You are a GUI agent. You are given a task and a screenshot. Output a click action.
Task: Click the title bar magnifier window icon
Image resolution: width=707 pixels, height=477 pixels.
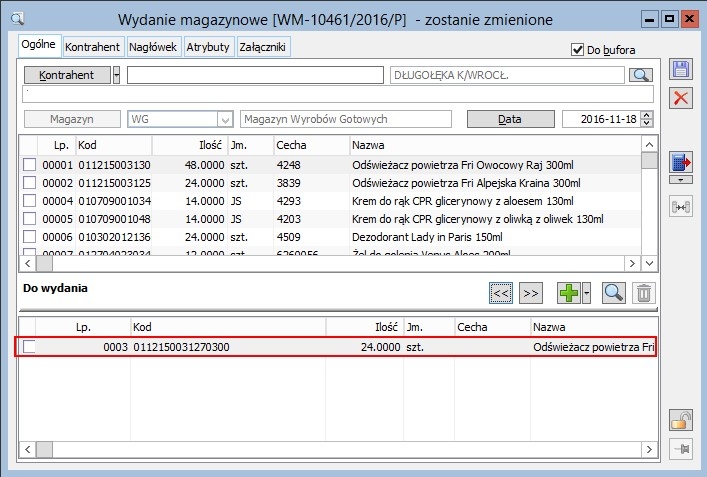(x=17, y=19)
